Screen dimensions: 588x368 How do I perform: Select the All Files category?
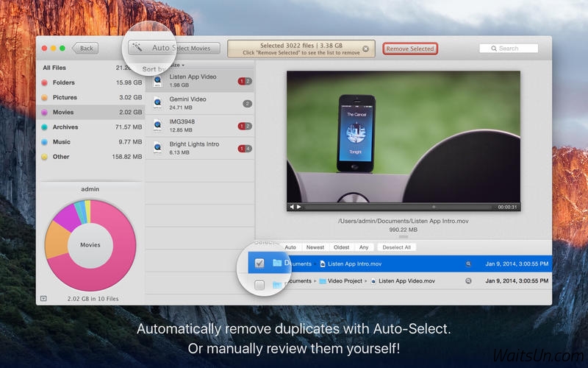pos(92,68)
